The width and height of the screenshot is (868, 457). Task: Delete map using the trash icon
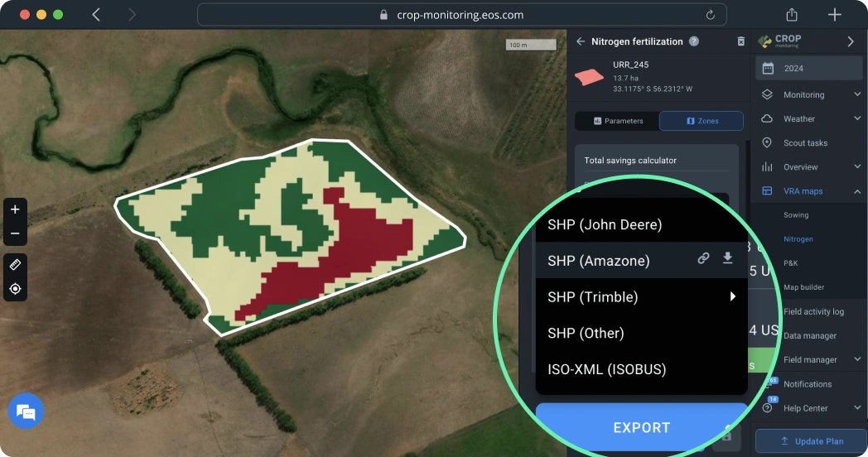pos(740,41)
